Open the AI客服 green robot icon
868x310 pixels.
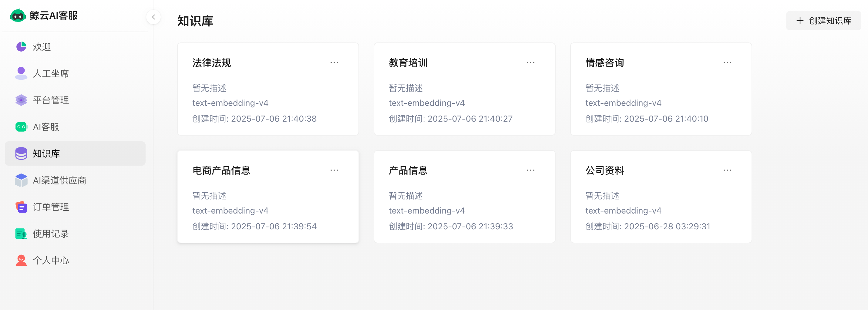pyautogui.click(x=21, y=127)
